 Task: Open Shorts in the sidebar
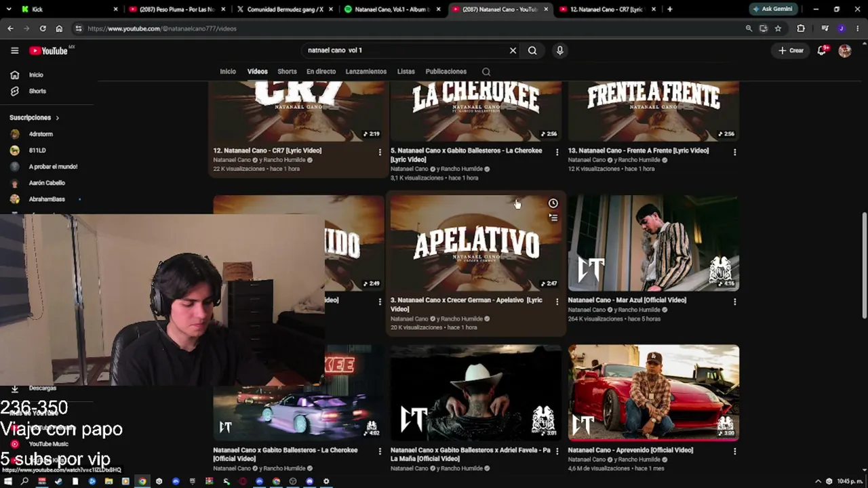37,91
